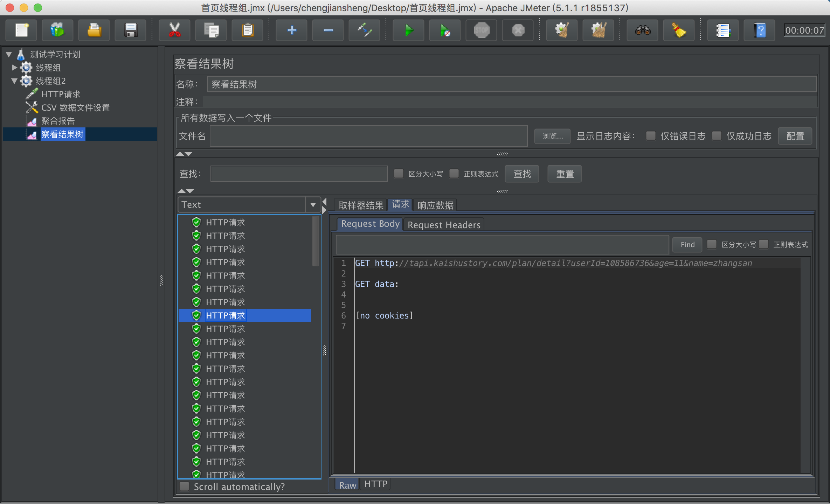The width and height of the screenshot is (830, 504).
Task: Open the Function helper dialog icon
Action: pos(723,30)
